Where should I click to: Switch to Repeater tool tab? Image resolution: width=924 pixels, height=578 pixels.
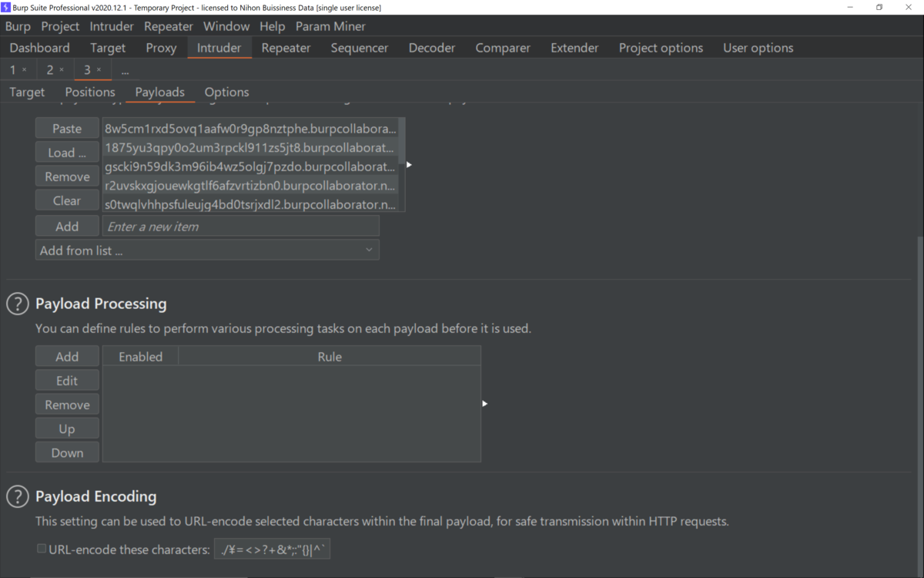286,48
